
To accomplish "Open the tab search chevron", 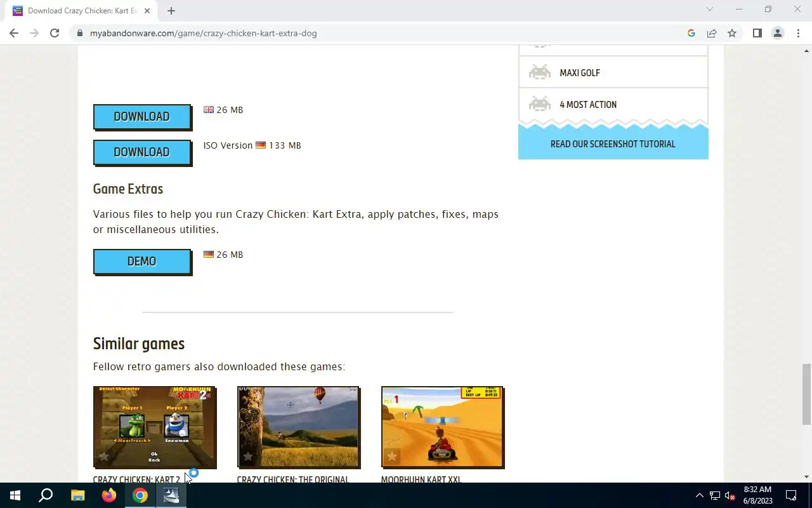I will 710,10.
